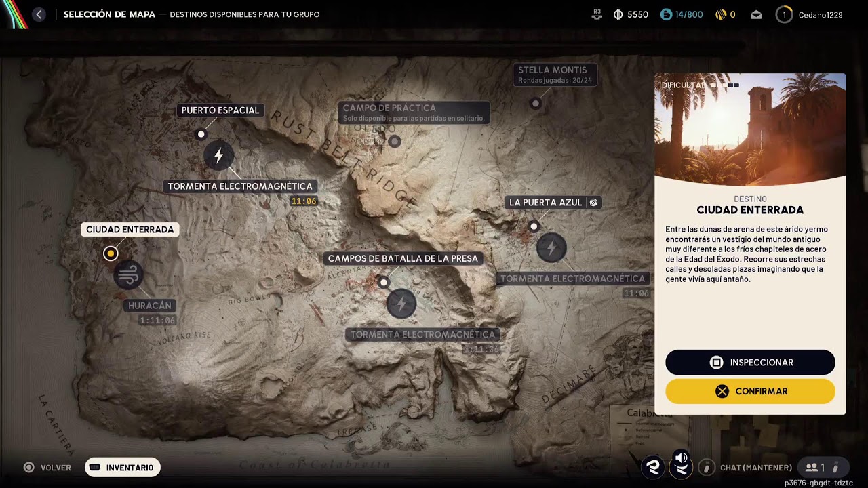Click the Volver label to return
The width and height of the screenshot is (868, 488).
[56, 468]
